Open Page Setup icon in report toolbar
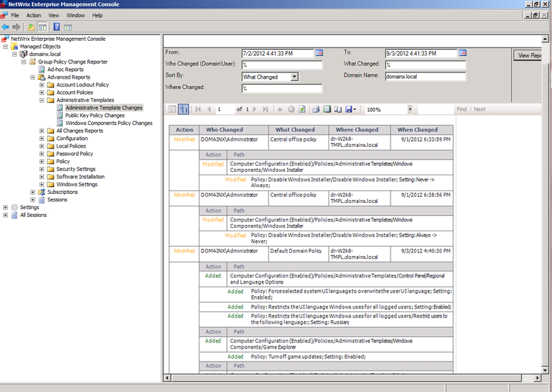This screenshot has height=392, width=552. coord(338,110)
